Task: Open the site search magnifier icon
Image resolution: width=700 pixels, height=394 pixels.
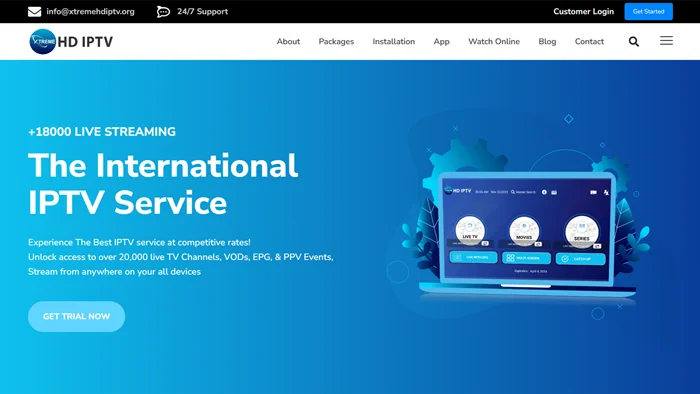Action: coord(633,41)
